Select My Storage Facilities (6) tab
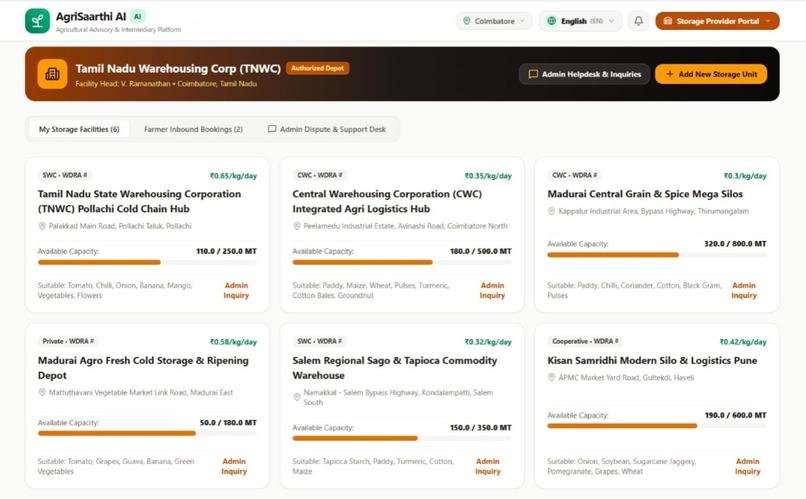Screen dimensions: 806x499 [79, 129]
